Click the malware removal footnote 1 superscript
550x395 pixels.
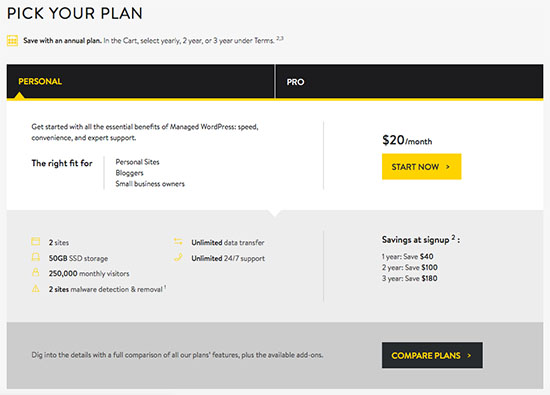tap(165, 287)
